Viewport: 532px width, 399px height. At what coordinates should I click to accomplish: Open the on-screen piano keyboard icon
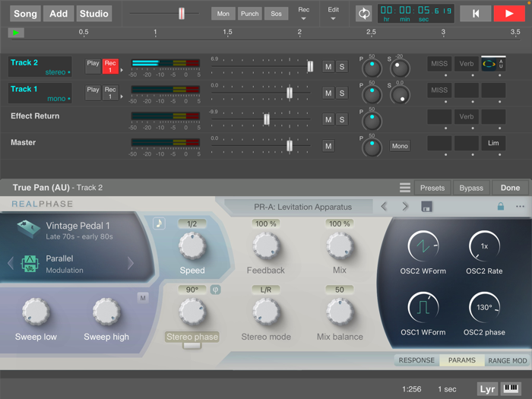[x=512, y=389]
